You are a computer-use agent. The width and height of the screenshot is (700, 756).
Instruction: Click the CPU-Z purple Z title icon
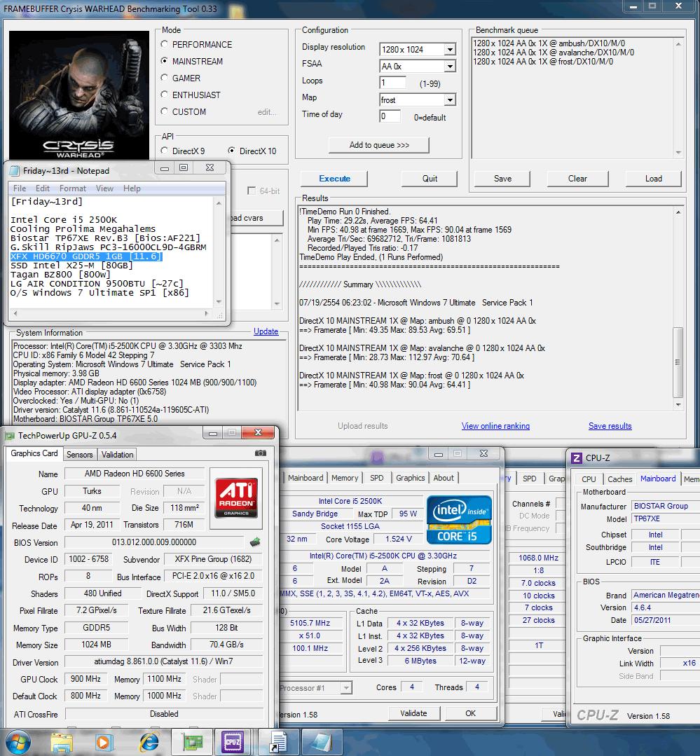pos(576,458)
